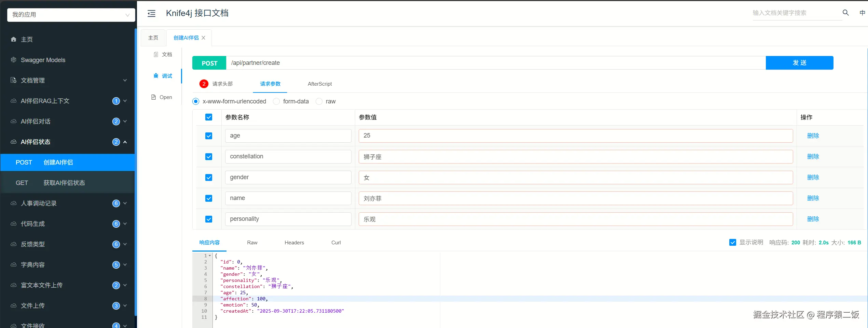This screenshot has width=868, height=328.
Task: Expand the 反馈类型 chevron
Action: tap(125, 244)
